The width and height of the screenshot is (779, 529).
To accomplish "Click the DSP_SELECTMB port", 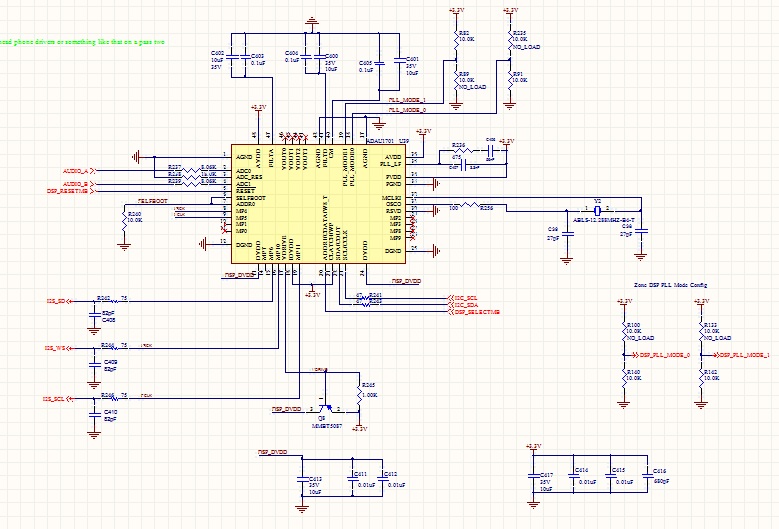I will (x=474, y=312).
